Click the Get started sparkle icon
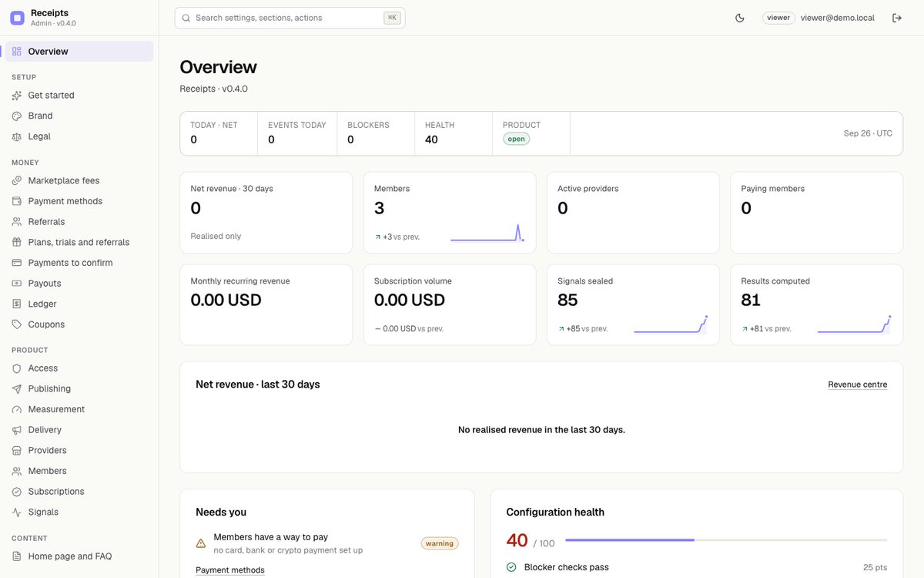Screen dimensions: 924x578 [17, 96]
